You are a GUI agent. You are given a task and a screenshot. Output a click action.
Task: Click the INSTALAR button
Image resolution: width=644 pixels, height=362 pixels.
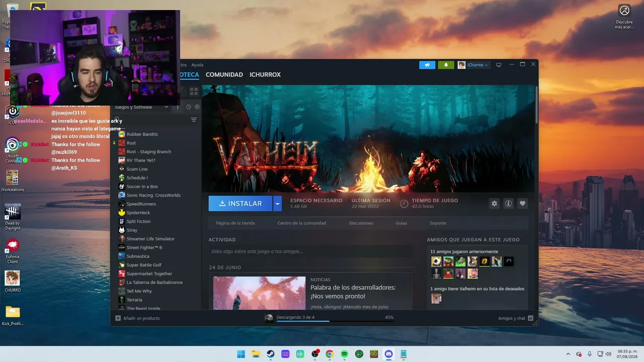tap(240, 204)
